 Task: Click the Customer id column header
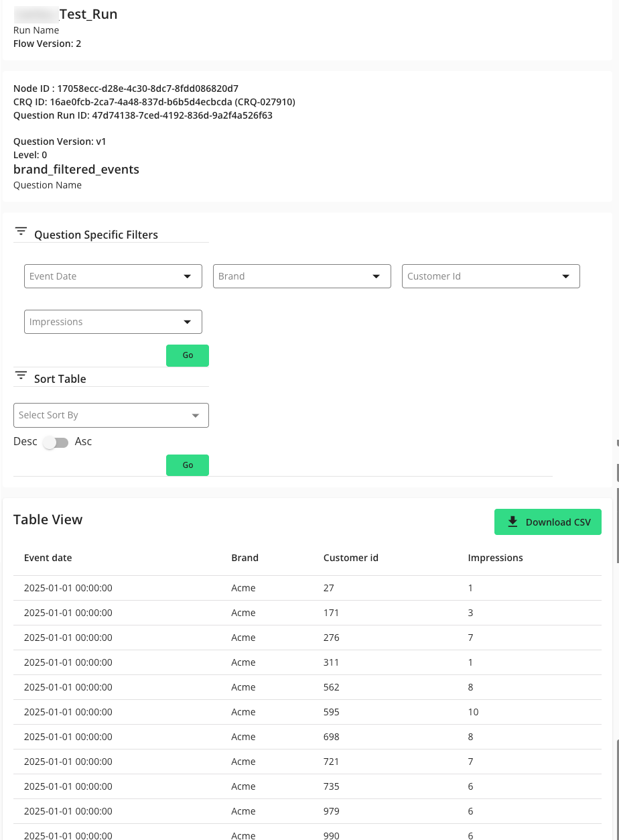coord(350,558)
